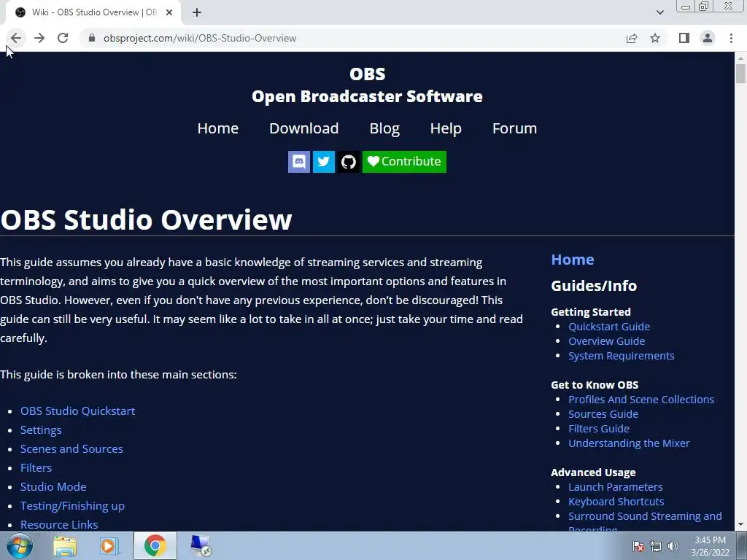Open Chrome side panel icon
Image resolution: width=747 pixels, height=560 pixels.
click(684, 38)
